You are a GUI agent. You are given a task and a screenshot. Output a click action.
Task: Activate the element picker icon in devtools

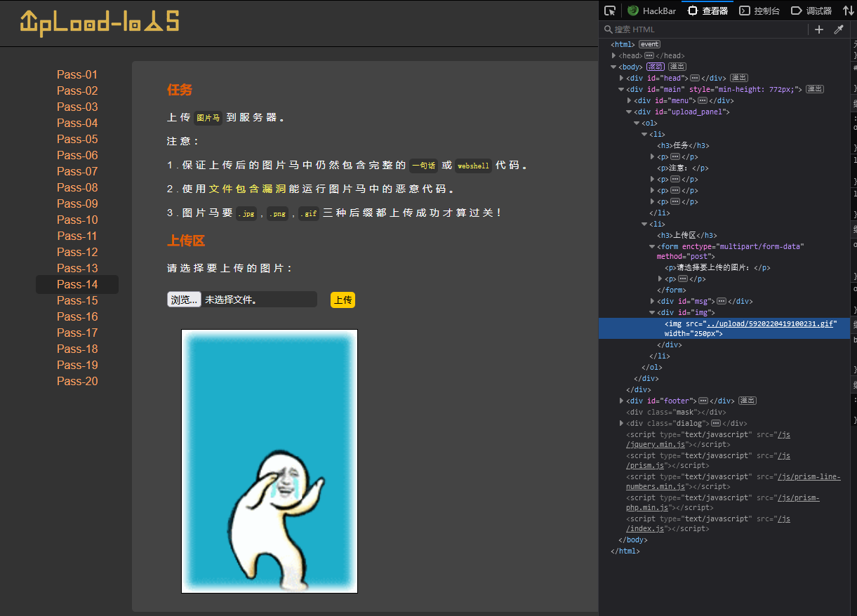(x=610, y=11)
